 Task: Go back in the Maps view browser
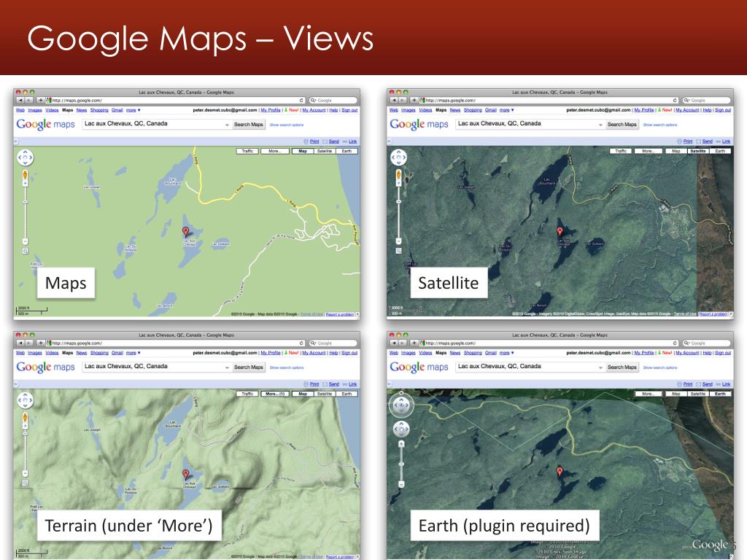click(20, 101)
